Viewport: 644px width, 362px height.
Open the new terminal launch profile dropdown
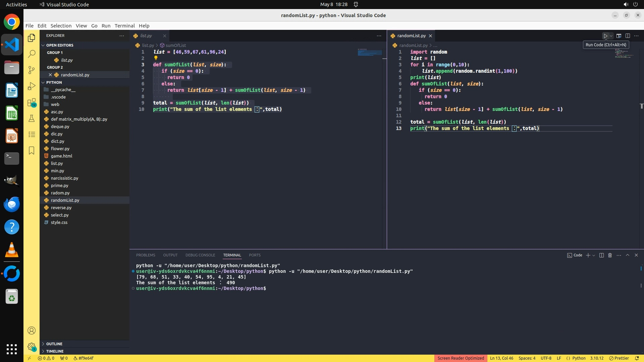(594, 255)
